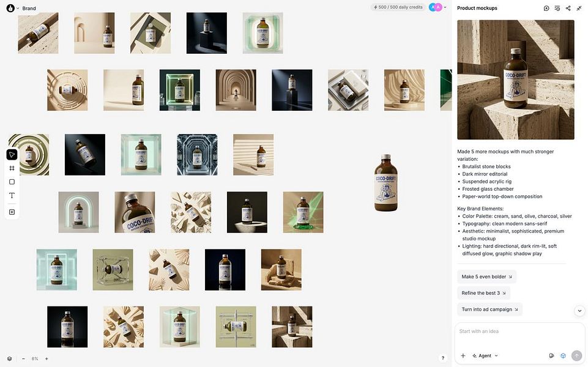Viewport: 588px width, 367px height.
Task: Focus the 'Start with an idea' input
Action: point(519,332)
